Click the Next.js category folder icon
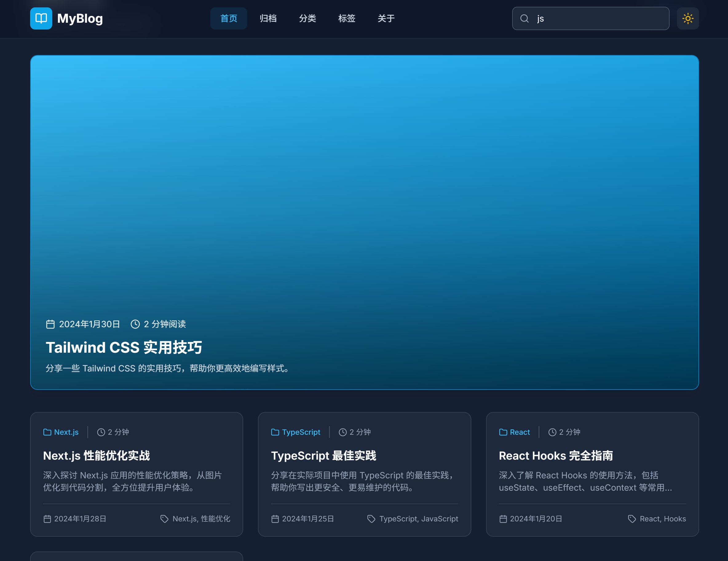728x561 pixels. [47, 432]
